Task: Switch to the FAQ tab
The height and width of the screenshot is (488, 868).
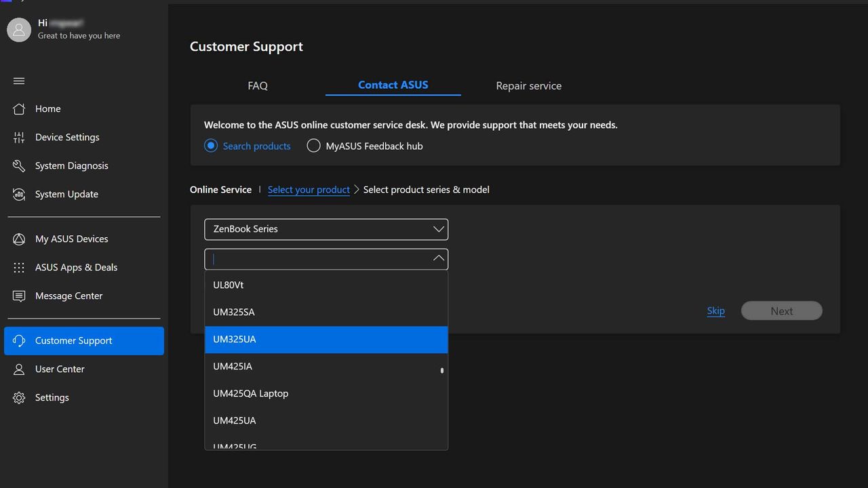Action: 258,86
